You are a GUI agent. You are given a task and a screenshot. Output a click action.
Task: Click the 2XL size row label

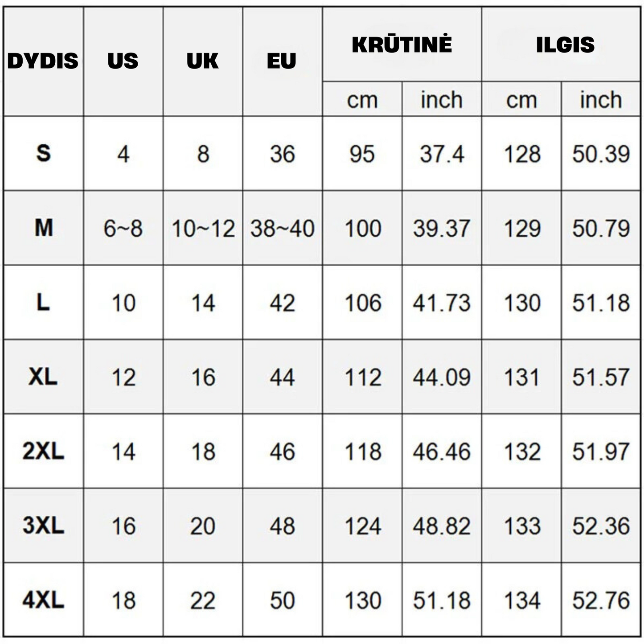click(x=43, y=451)
